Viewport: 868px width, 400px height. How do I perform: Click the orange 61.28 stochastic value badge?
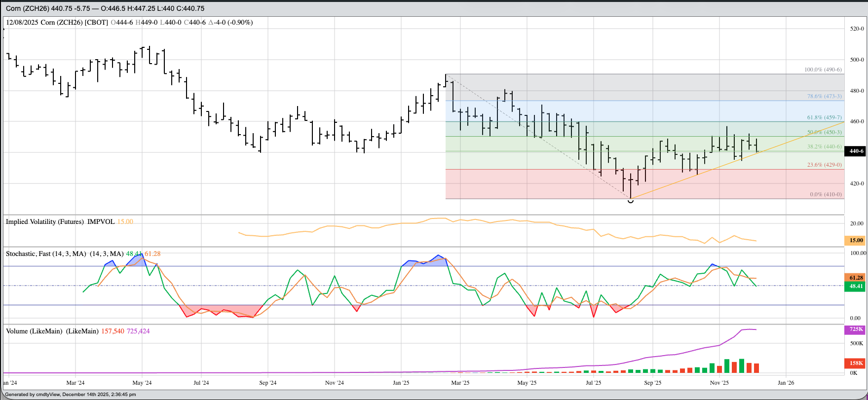click(x=856, y=278)
